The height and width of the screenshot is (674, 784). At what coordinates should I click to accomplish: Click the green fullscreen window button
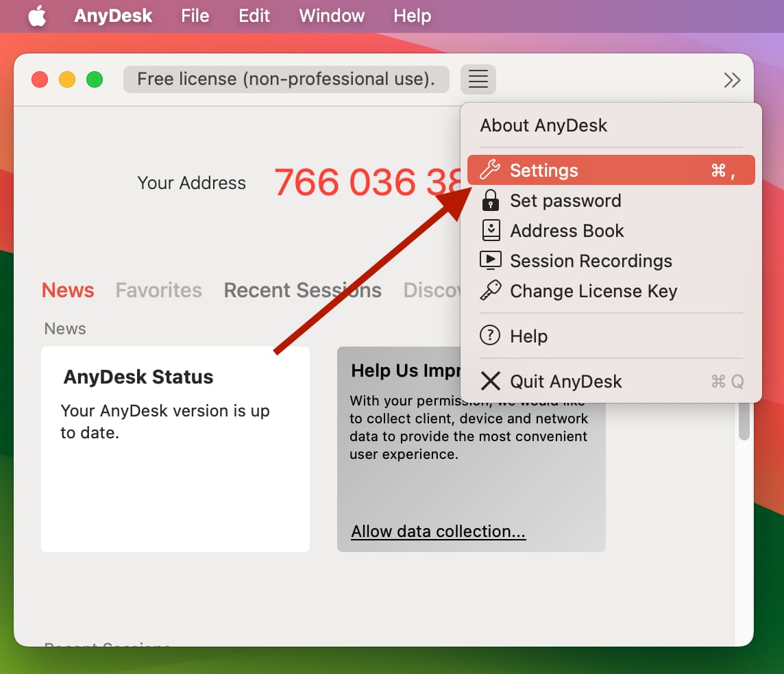pyautogui.click(x=95, y=79)
